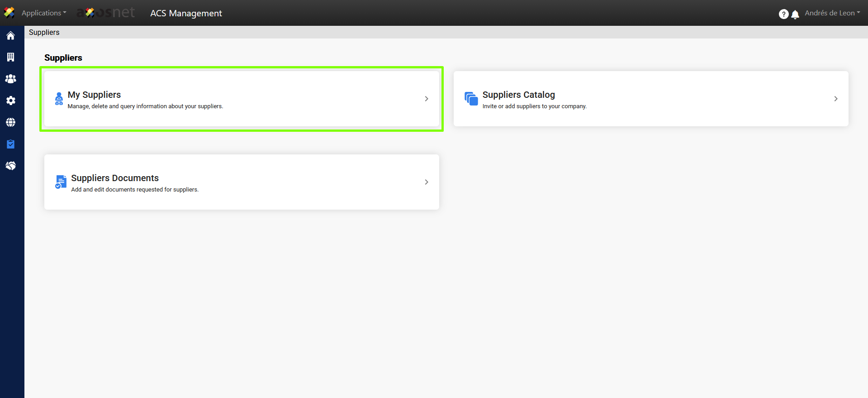Click the chevron on Suppliers Catalog card

[835, 99]
